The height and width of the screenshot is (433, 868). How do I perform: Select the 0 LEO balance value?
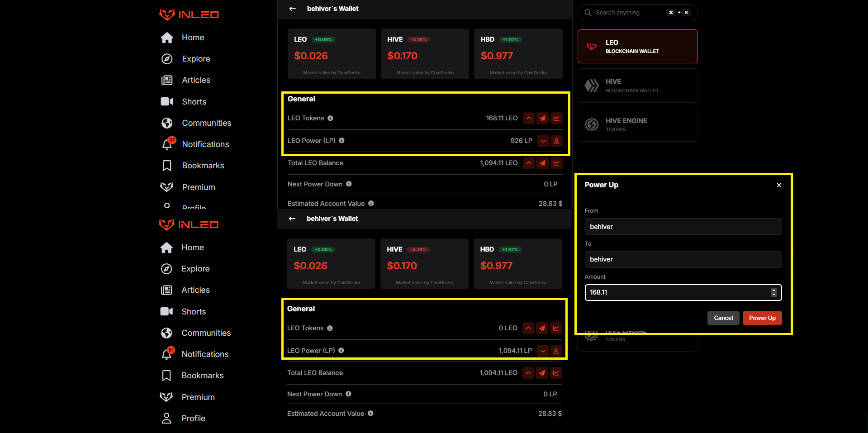508,328
